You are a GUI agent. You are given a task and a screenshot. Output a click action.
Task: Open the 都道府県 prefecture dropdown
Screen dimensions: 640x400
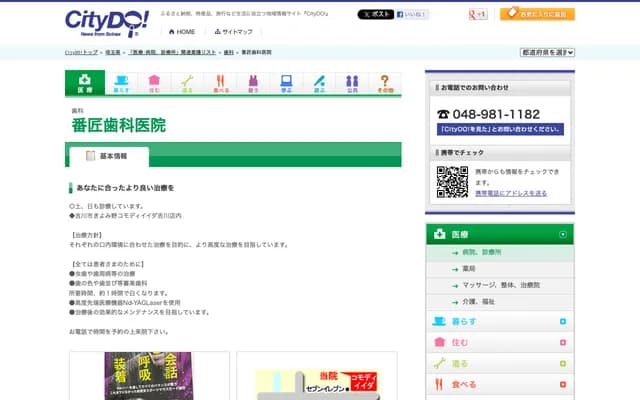546,51
